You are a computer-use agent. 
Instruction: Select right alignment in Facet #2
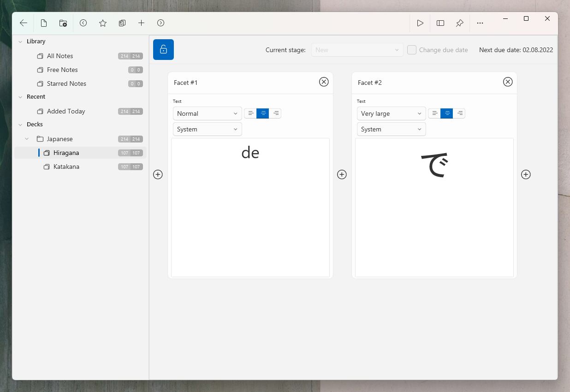click(x=459, y=113)
